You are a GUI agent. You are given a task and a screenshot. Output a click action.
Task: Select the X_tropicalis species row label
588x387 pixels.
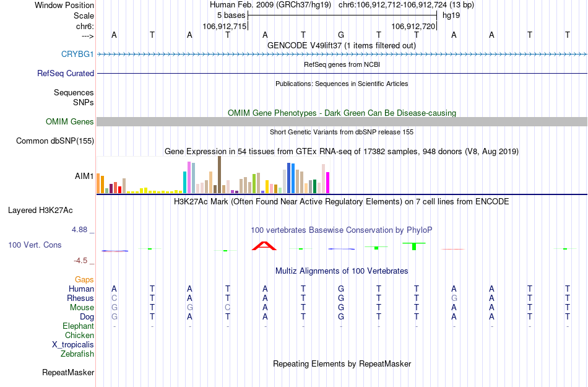[73, 345]
